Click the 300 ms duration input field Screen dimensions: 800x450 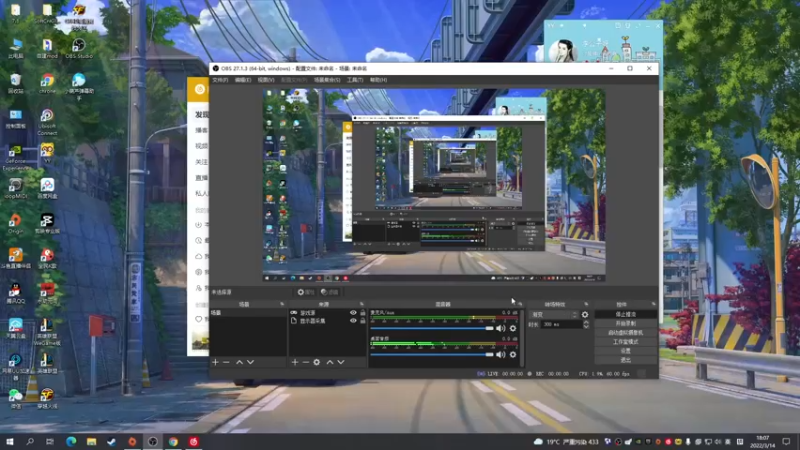[561, 324]
